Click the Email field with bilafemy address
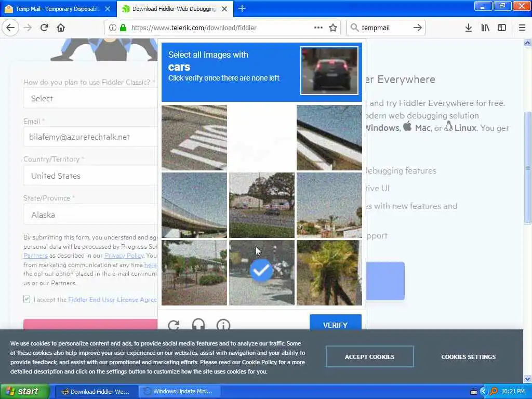Screen dimensions: 532x399 click(x=90, y=137)
